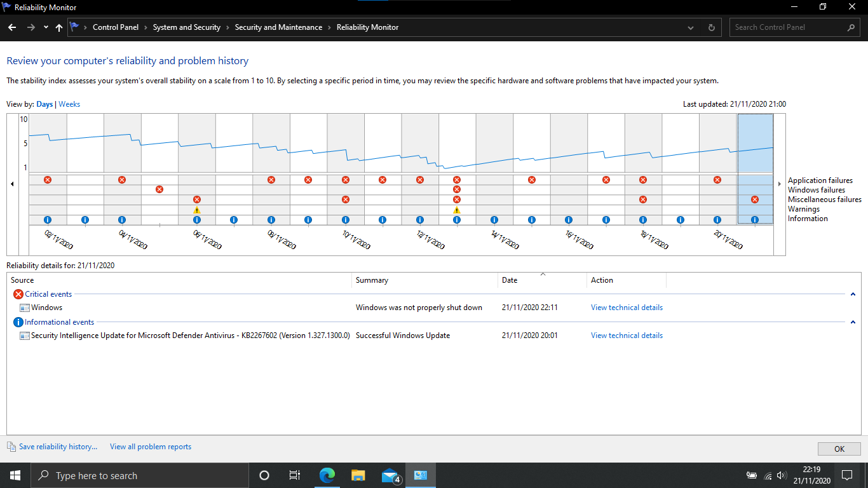Sort by the Summary column header
Image resolution: width=868 pixels, height=488 pixels.
point(424,280)
